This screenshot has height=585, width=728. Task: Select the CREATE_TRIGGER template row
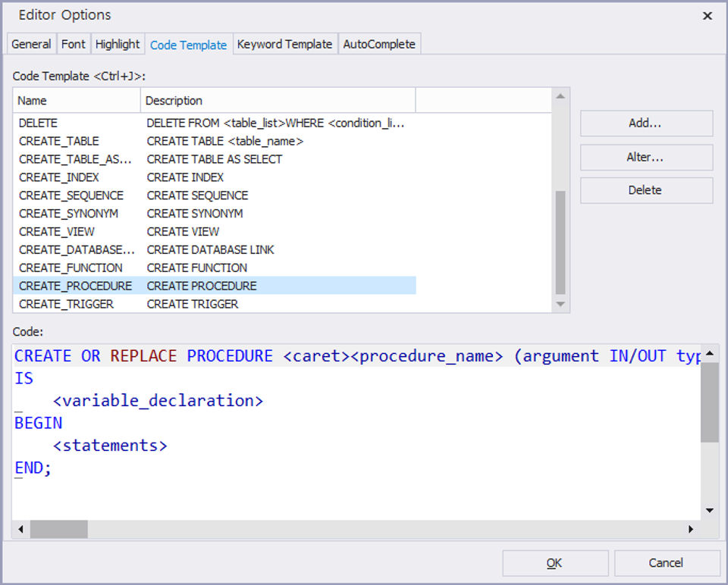click(215, 304)
